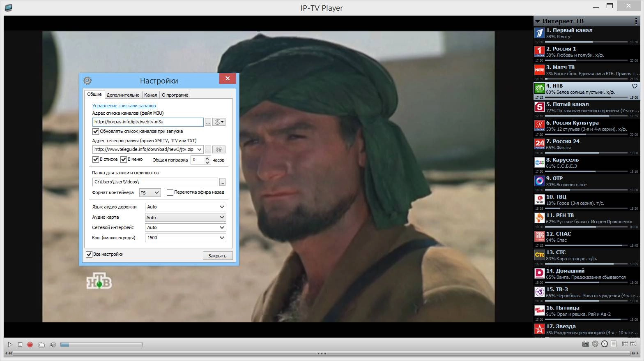Click the M3U channel list address field
644x361 pixels.
point(148,122)
